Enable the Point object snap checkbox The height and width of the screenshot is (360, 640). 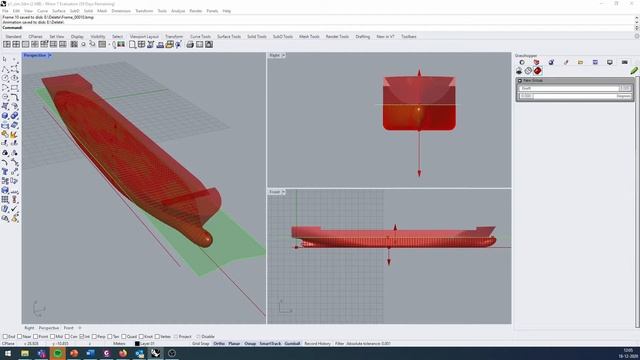(36, 337)
